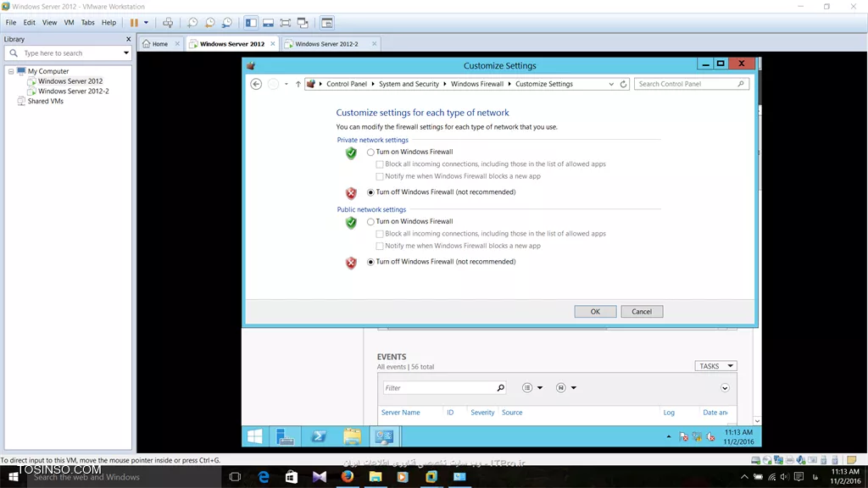Open the recent locations dropdown in Control Panel
Image resolution: width=868 pixels, height=488 pixels.
click(287, 84)
